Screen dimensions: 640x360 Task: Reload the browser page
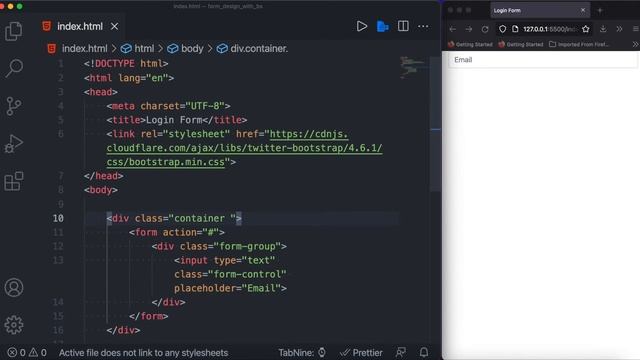tap(485, 29)
